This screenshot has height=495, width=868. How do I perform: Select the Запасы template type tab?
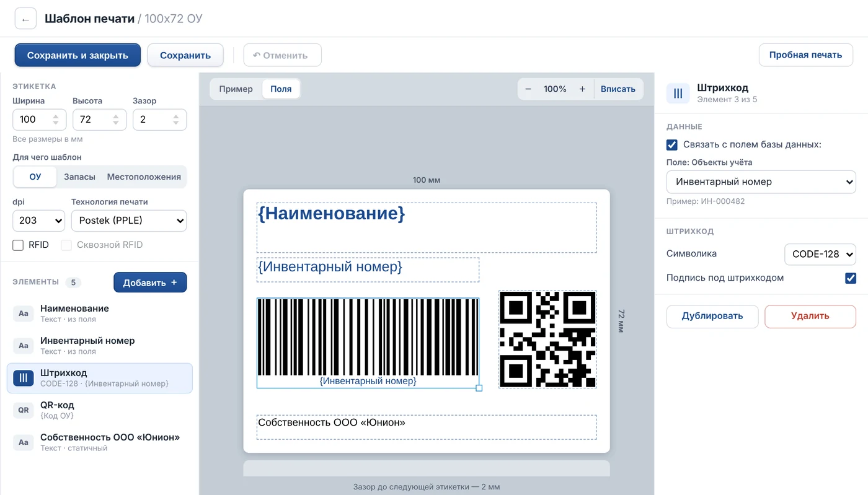[80, 177]
